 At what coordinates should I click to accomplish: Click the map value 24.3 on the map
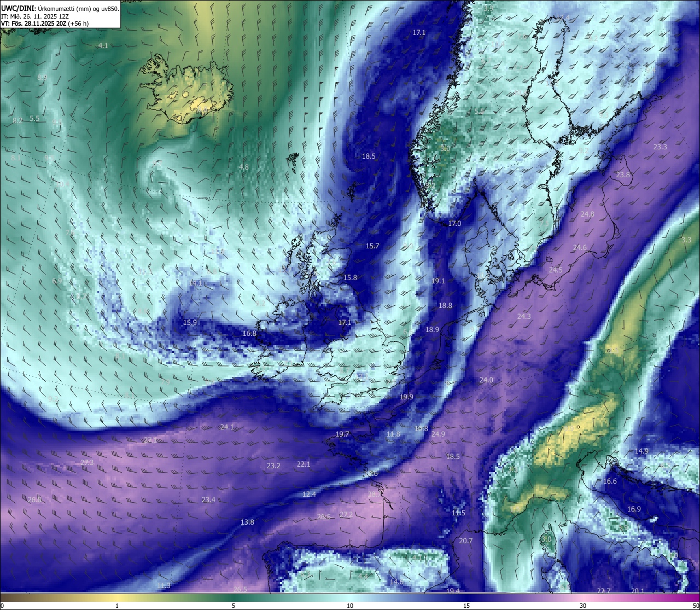(x=524, y=316)
